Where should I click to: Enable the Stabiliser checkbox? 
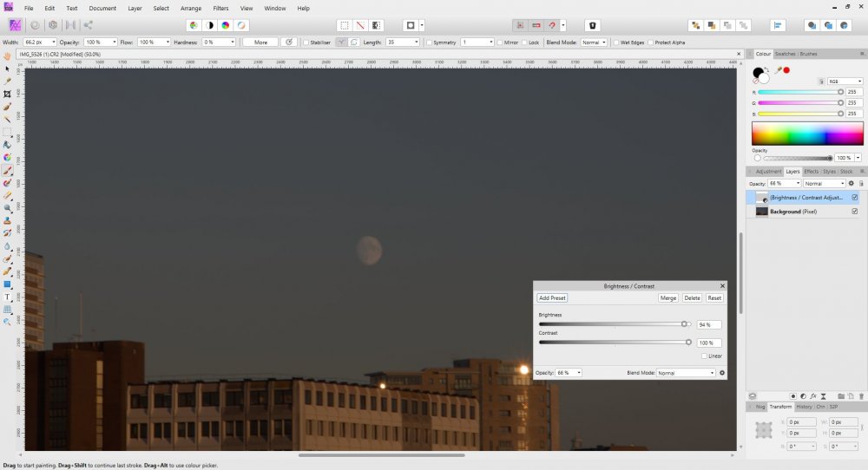click(306, 42)
